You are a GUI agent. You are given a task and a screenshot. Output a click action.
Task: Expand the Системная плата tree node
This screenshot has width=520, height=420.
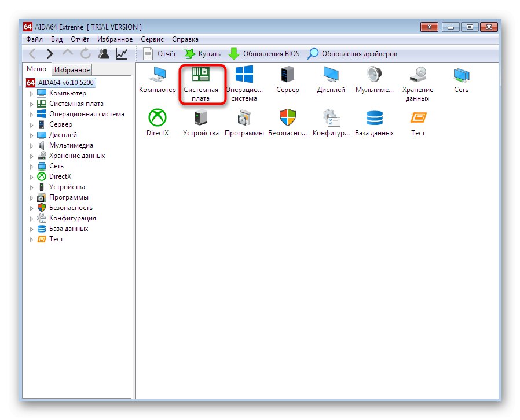click(x=31, y=104)
